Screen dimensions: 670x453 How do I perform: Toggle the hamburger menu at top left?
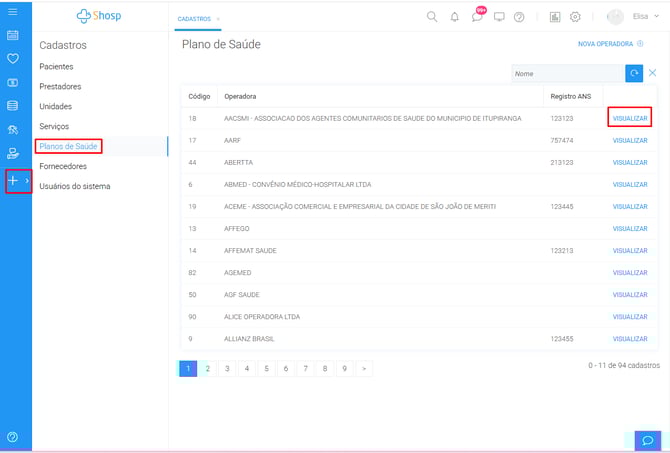(x=13, y=12)
